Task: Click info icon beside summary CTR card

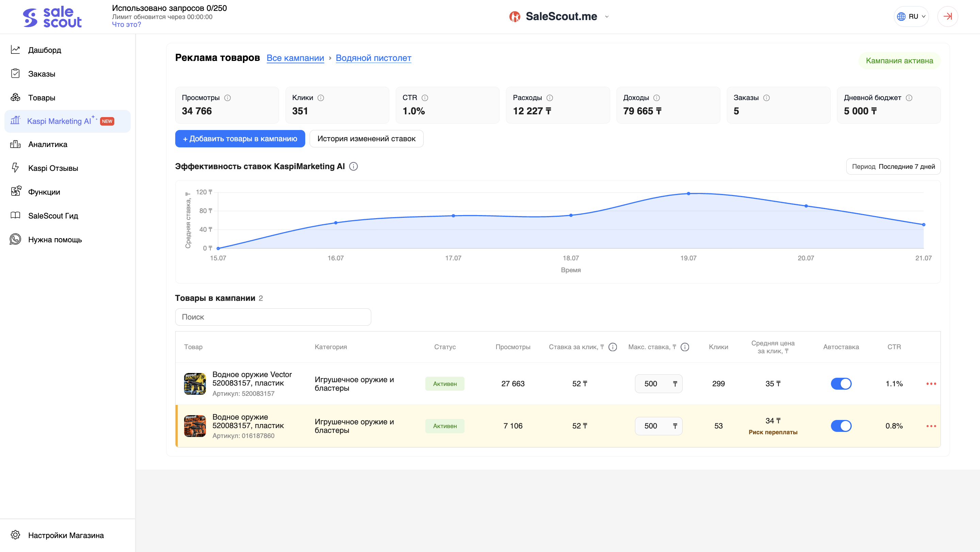Action: click(425, 98)
